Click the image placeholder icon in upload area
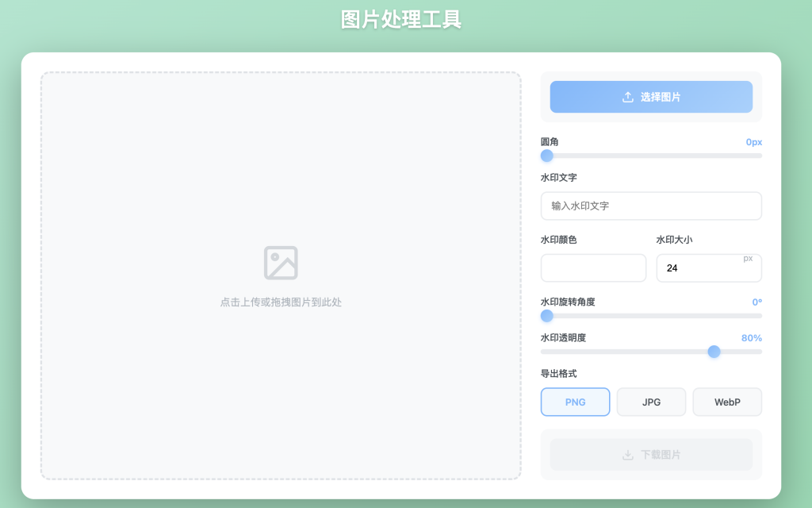 [281, 263]
